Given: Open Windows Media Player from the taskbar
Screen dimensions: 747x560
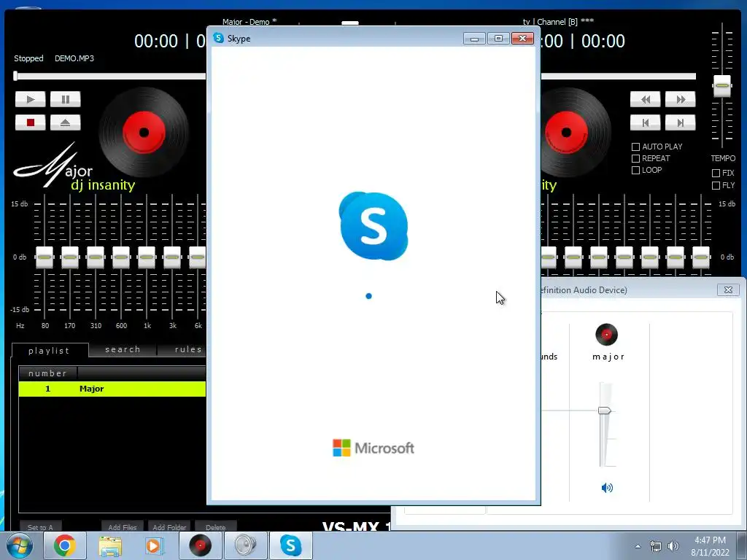Looking at the screenshot, I should pos(154,545).
